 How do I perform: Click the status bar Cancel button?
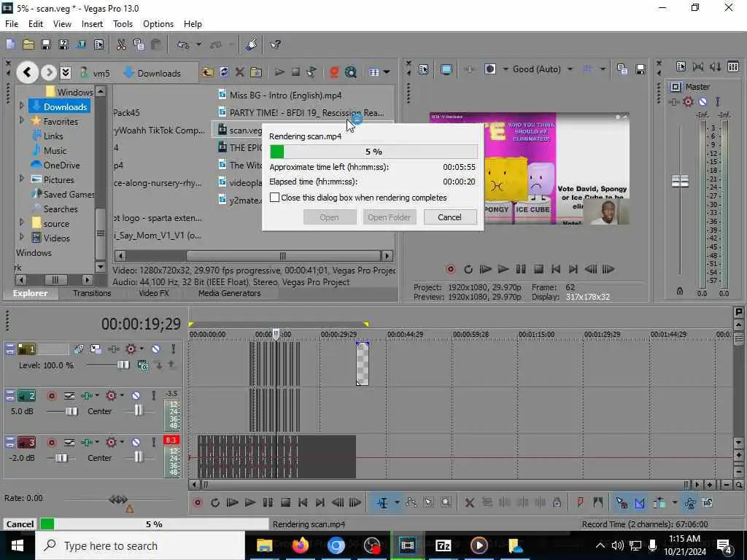click(x=20, y=524)
